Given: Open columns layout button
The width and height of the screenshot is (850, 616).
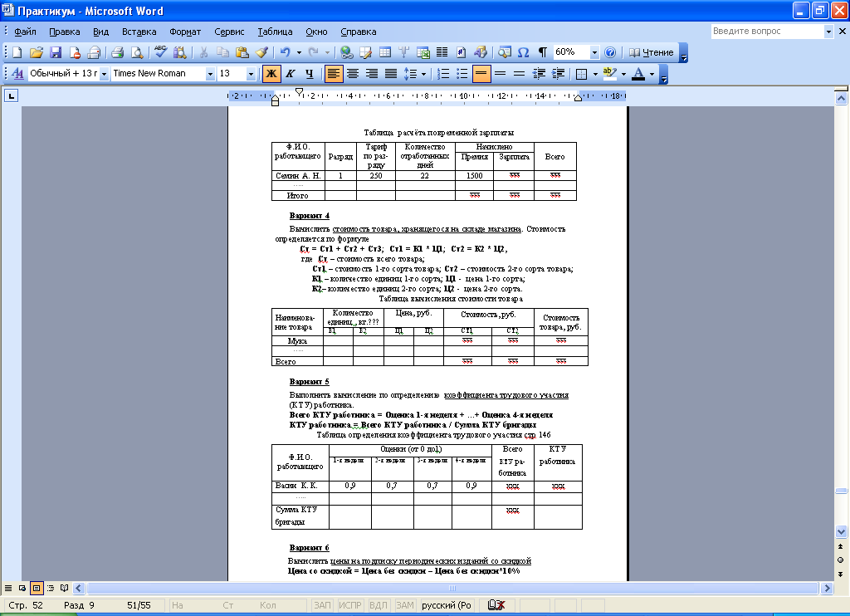Looking at the screenshot, I should [442, 52].
